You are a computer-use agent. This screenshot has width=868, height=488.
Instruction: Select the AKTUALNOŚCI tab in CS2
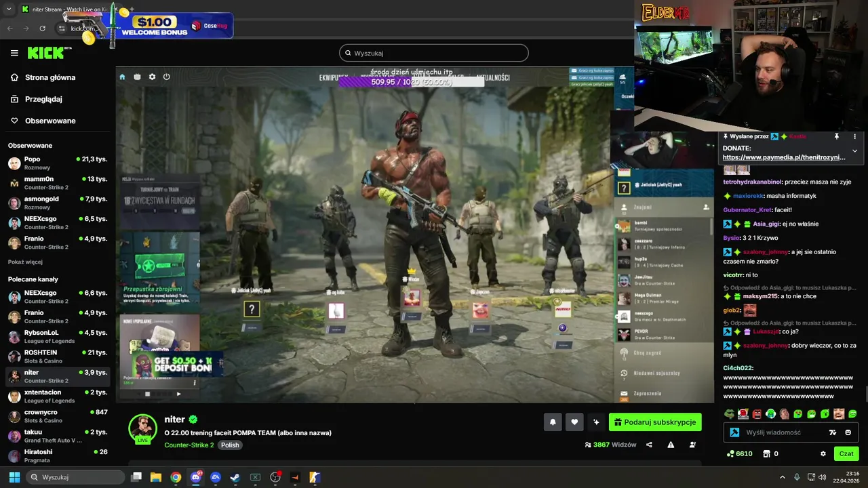click(x=493, y=78)
